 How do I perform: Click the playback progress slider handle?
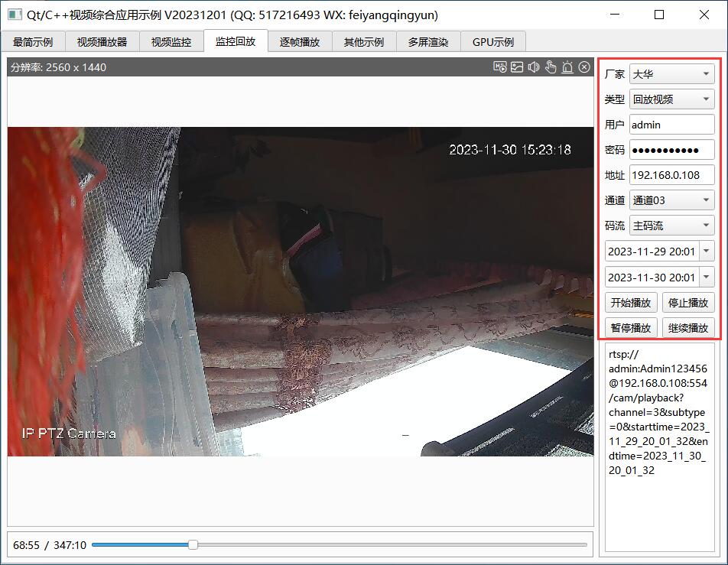[x=193, y=544]
